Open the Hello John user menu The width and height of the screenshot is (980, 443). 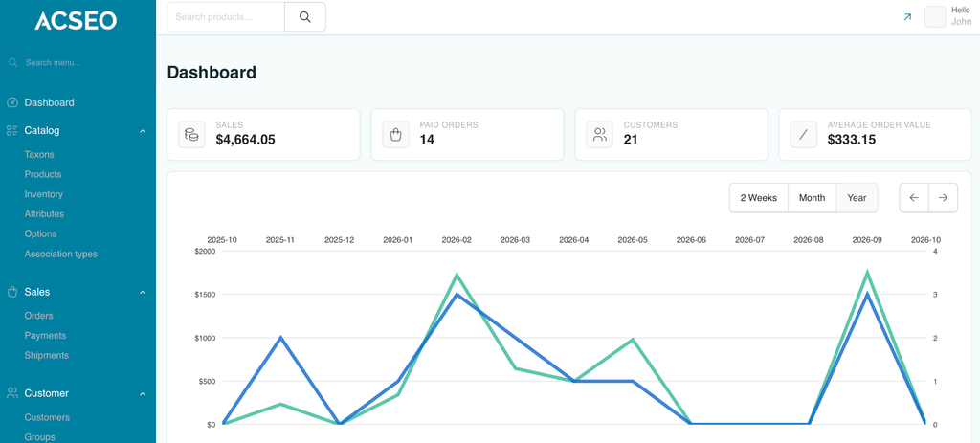(x=948, y=16)
